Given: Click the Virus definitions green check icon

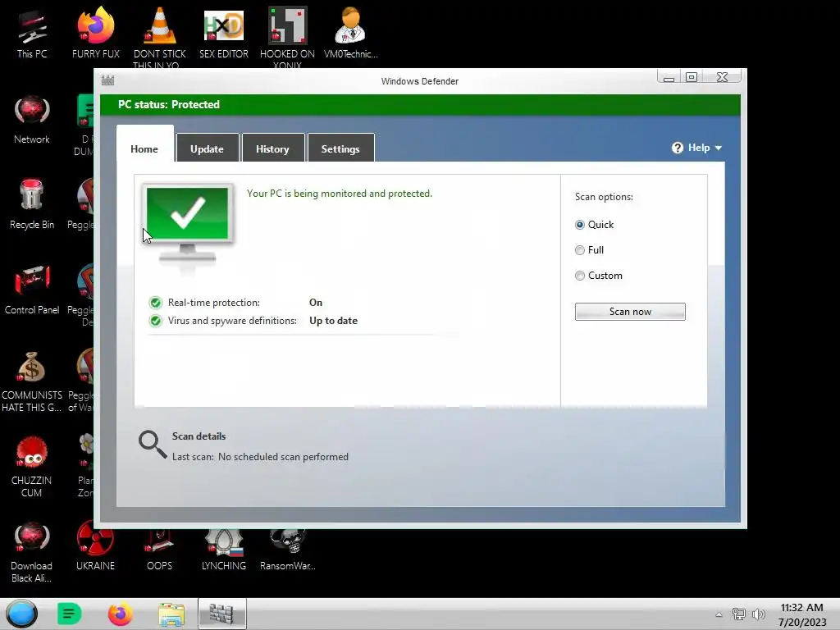Looking at the screenshot, I should [x=155, y=321].
